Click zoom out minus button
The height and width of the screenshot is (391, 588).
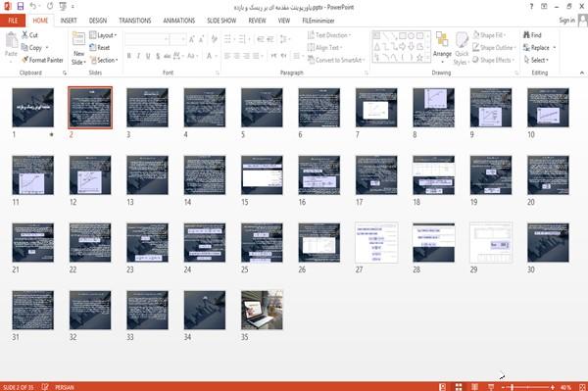504,387
